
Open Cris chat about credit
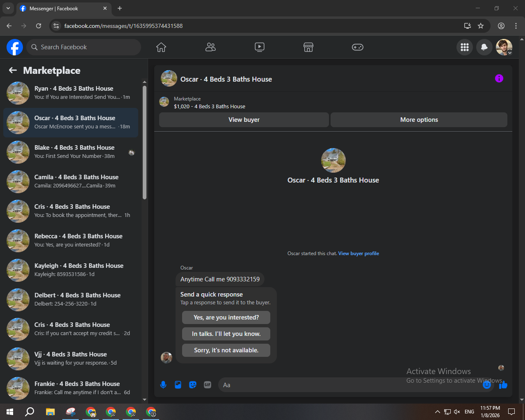coord(71,329)
